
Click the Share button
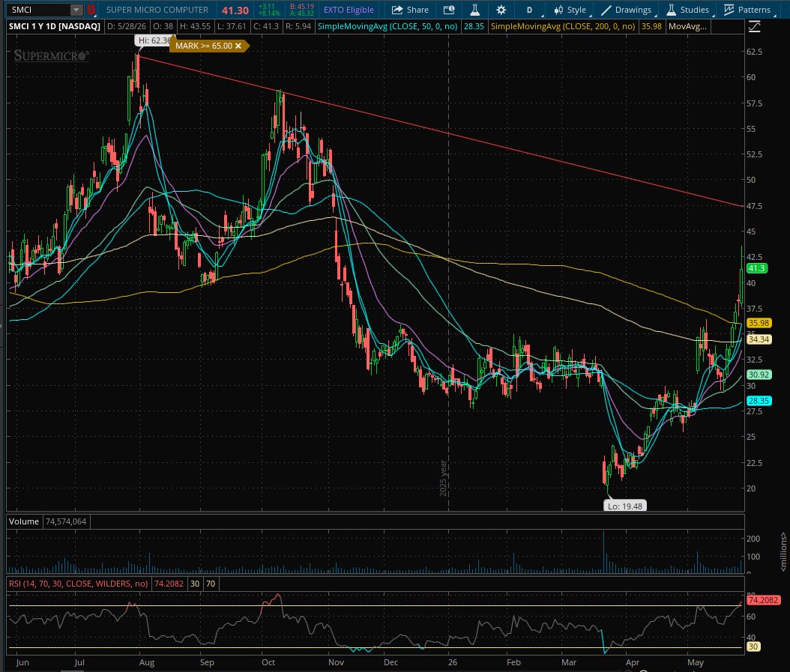[411, 10]
